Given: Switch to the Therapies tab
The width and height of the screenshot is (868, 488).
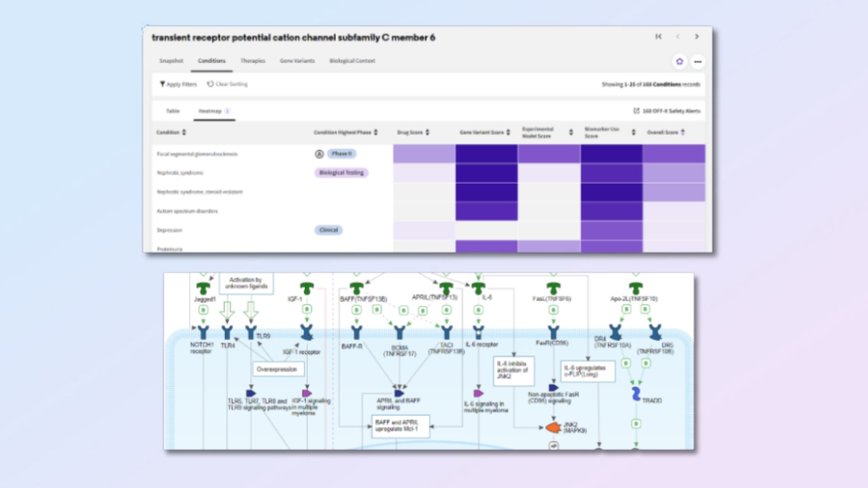Looking at the screenshot, I should pyautogui.click(x=252, y=61).
